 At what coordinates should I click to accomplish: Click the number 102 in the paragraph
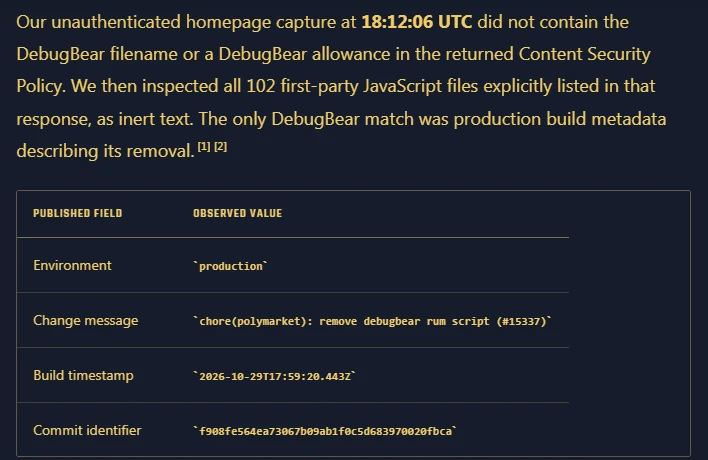coord(261,86)
